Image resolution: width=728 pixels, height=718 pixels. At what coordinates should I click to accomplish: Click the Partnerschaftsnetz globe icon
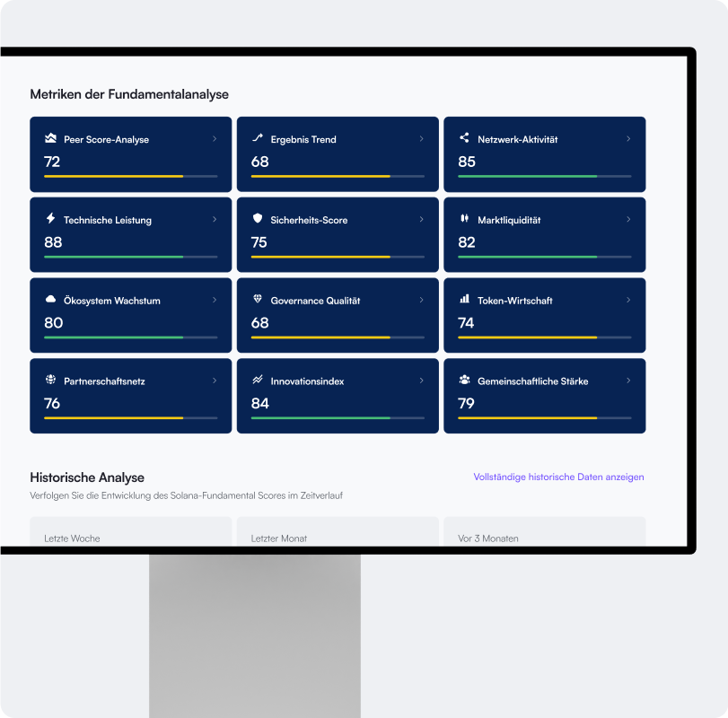pos(50,379)
